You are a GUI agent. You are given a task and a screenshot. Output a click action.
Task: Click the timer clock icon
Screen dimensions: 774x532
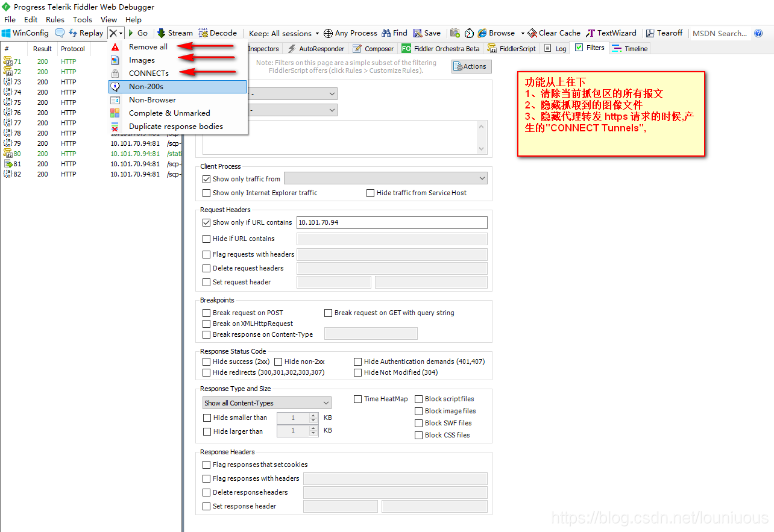coord(469,33)
